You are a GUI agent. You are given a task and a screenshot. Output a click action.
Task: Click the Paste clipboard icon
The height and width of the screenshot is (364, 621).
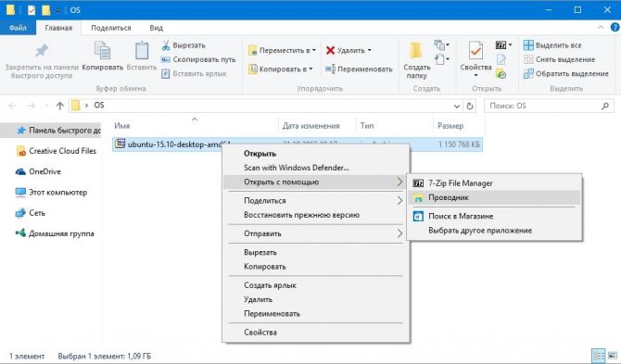[x=142, y=51]
